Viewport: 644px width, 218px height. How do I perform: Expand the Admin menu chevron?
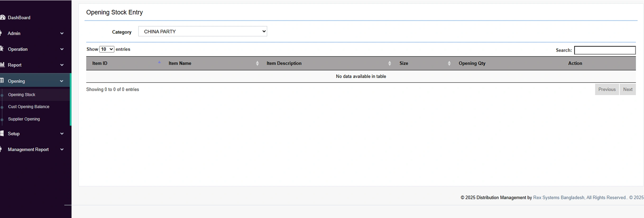(x=62, y=33)
